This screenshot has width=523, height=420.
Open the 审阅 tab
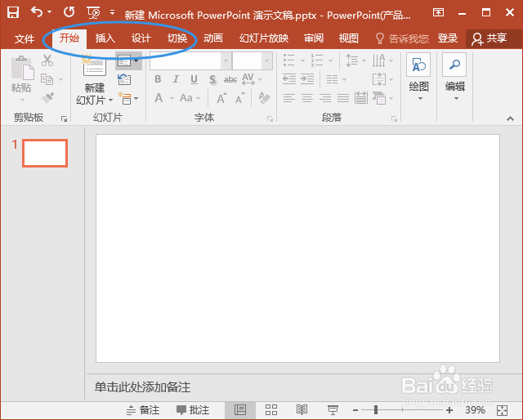coord(314,38)
